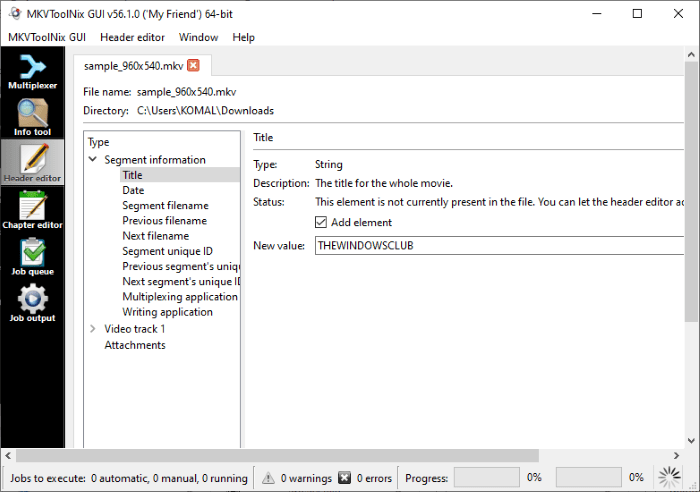Open the Help menu
Screen dimensions: 700x492
point(243,37)
